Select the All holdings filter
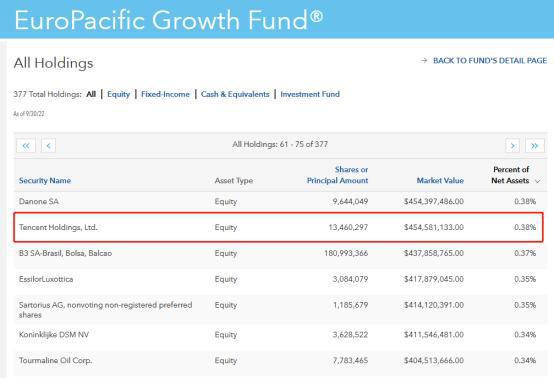Viewport: 554px width, 378px height. coord(91,94)
